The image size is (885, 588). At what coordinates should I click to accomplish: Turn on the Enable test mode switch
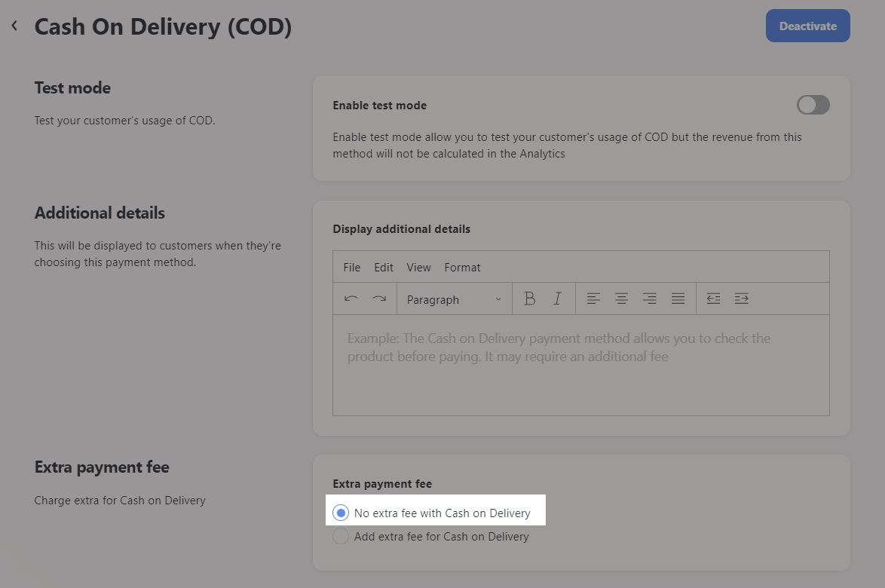pos(813,105)
